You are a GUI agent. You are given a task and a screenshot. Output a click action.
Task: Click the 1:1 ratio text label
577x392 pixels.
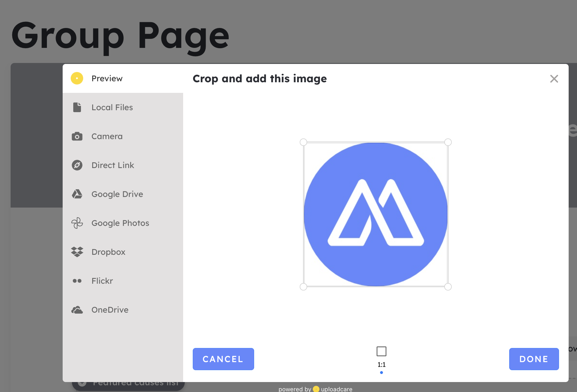(381, 365)
